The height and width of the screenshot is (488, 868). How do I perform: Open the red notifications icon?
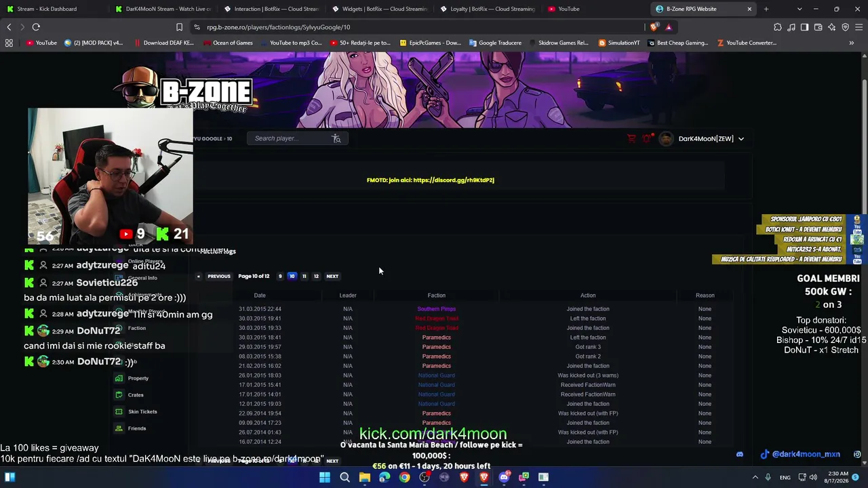[647, 138]
